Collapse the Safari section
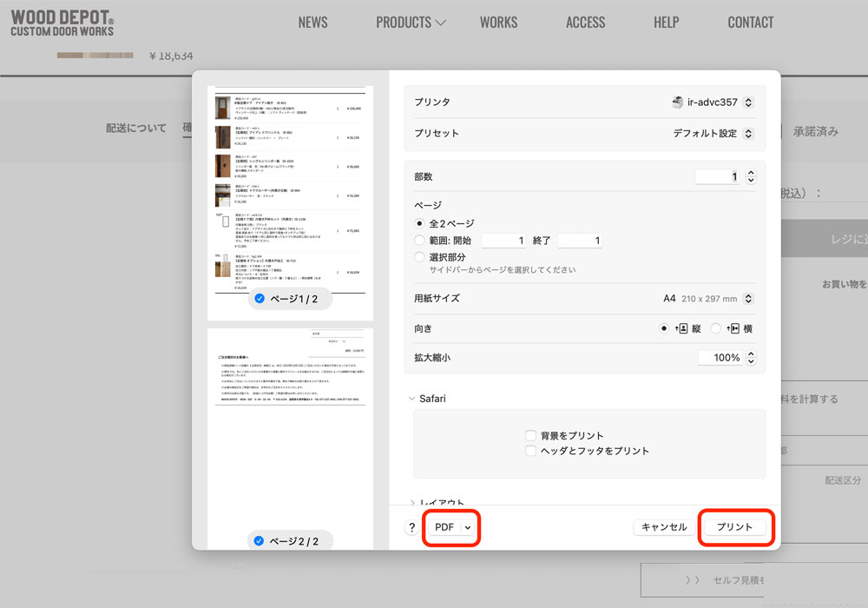The height and width of the screenshot is (608, 868). (x=411, y=399)
